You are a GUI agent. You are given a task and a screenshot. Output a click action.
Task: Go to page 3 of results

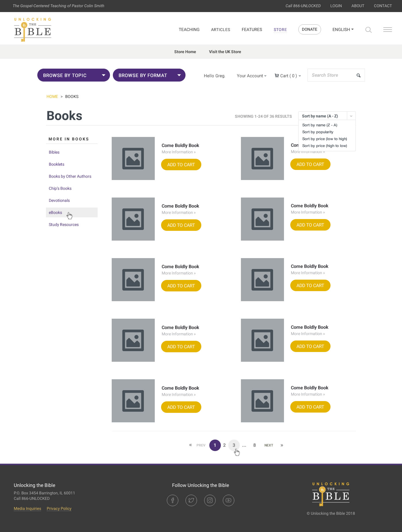point(234,445)
